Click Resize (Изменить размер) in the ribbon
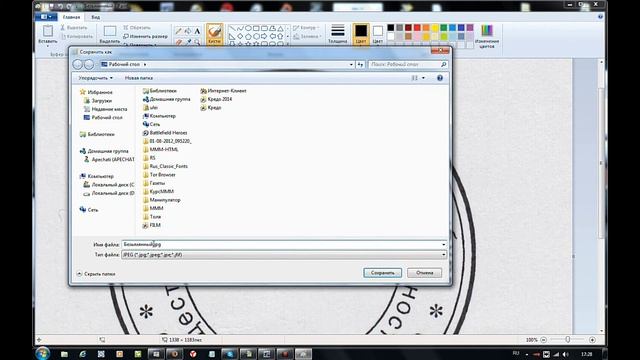The height and width of the screenshot is (360, 640). click(145, 36)
